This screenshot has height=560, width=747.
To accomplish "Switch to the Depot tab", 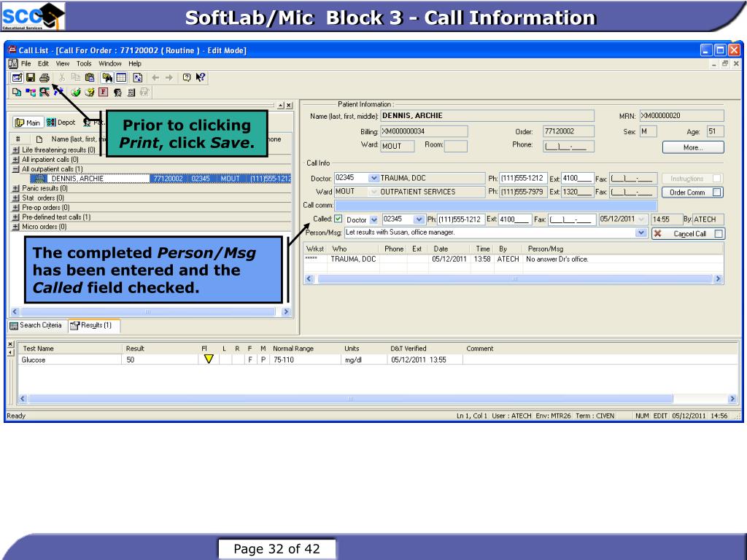I will pyautogui.click(x=61, y=122).
